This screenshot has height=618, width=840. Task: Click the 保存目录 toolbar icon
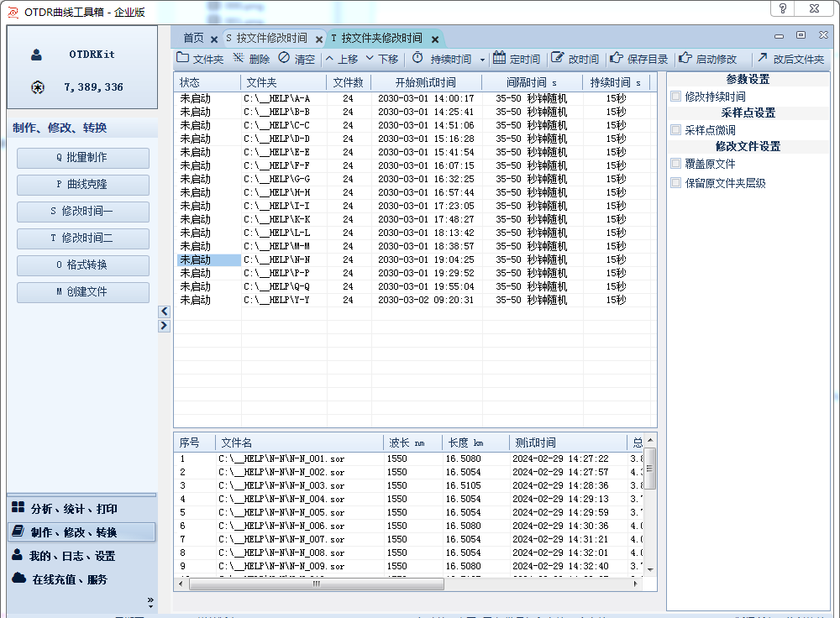(616, 58)
